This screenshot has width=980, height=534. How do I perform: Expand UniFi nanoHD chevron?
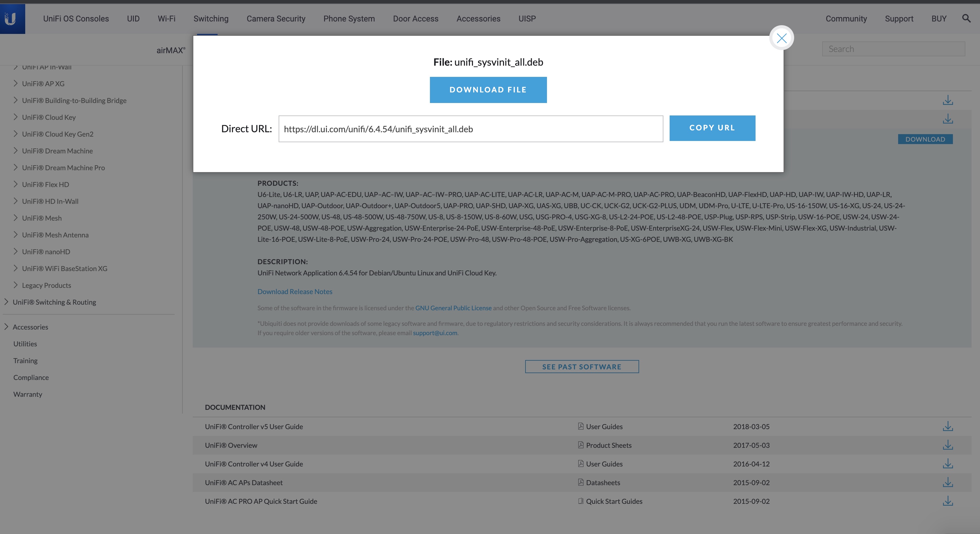click(x=15, y=251)
